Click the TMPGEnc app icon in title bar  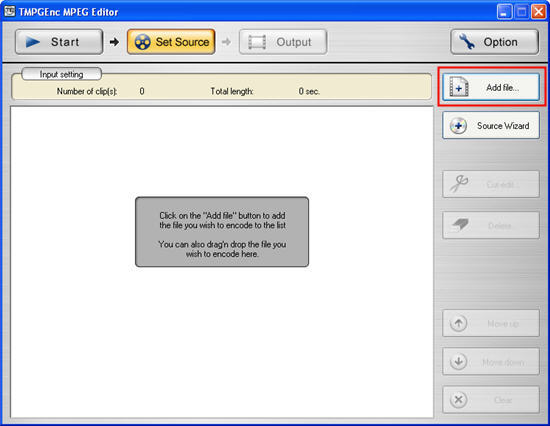(10, 12)
